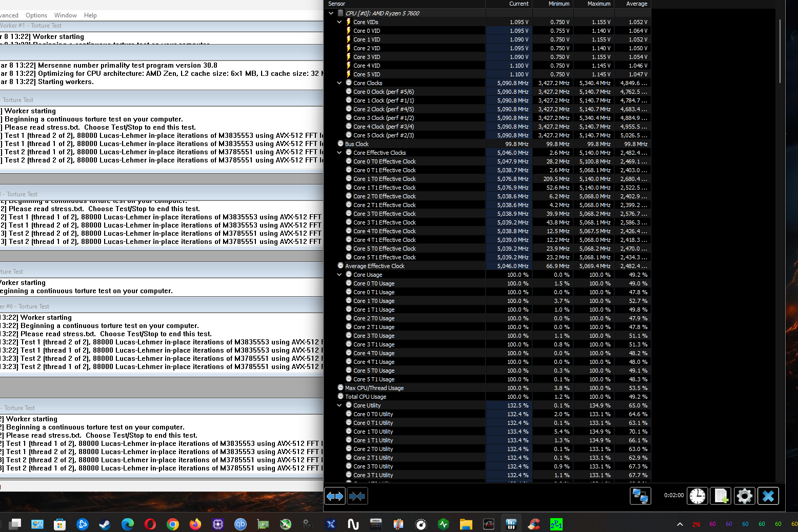Select the Core 1 T0 Utility row
This screenshot has height=532, width=798.
(488, 432)
